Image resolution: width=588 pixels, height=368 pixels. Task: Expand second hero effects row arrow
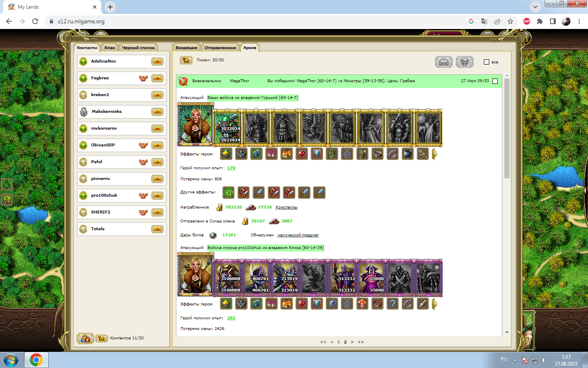pos(434,304)
